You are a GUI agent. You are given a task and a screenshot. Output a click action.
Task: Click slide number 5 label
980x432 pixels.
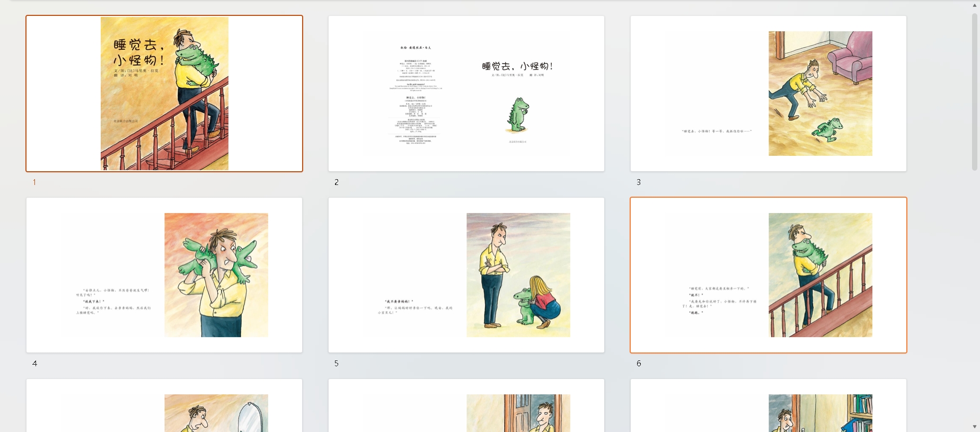tap(337, 364)
